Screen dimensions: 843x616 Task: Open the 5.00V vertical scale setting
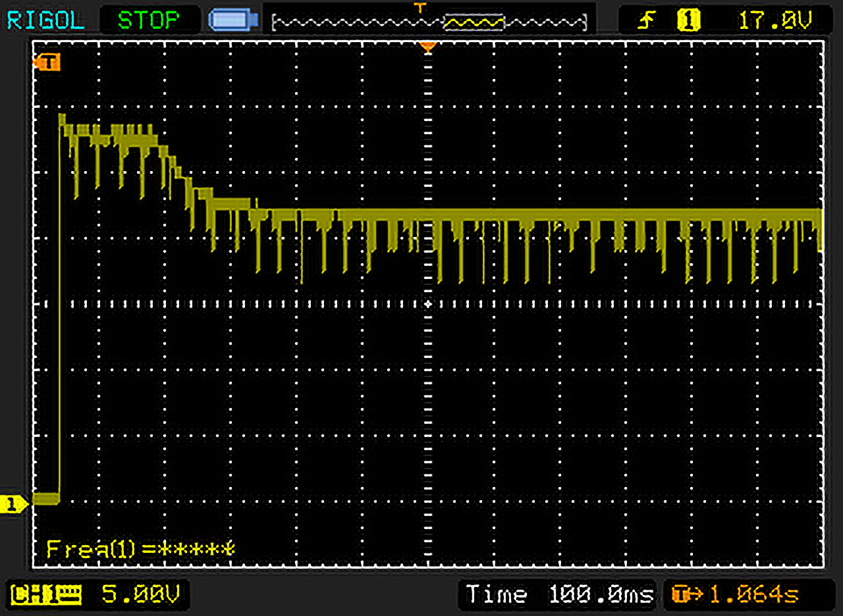(140, 595)
